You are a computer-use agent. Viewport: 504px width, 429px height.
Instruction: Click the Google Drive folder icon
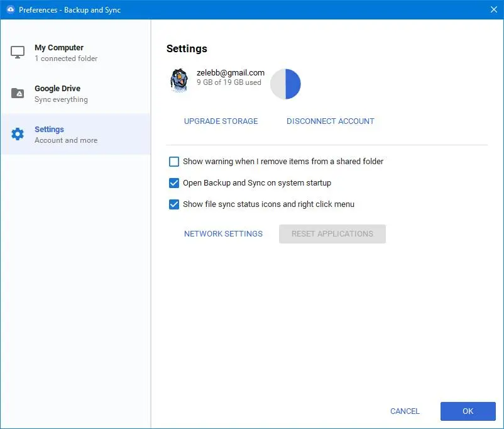(18, 93)
